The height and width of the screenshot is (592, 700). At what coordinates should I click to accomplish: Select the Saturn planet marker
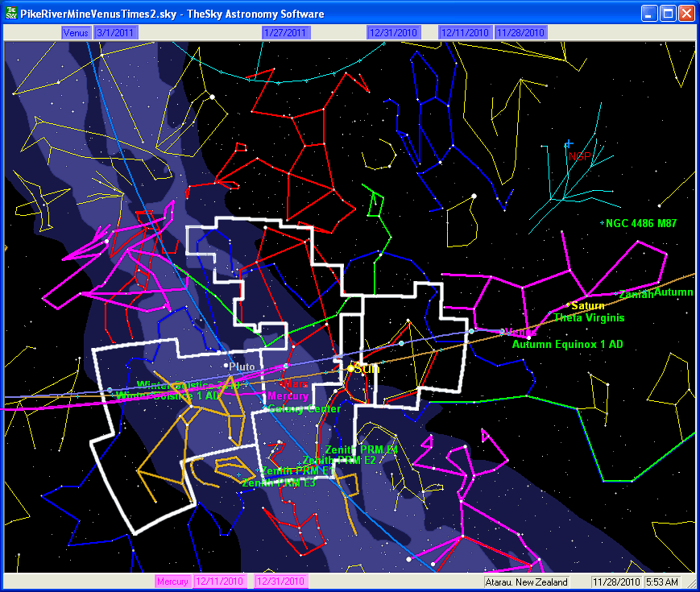568,305
